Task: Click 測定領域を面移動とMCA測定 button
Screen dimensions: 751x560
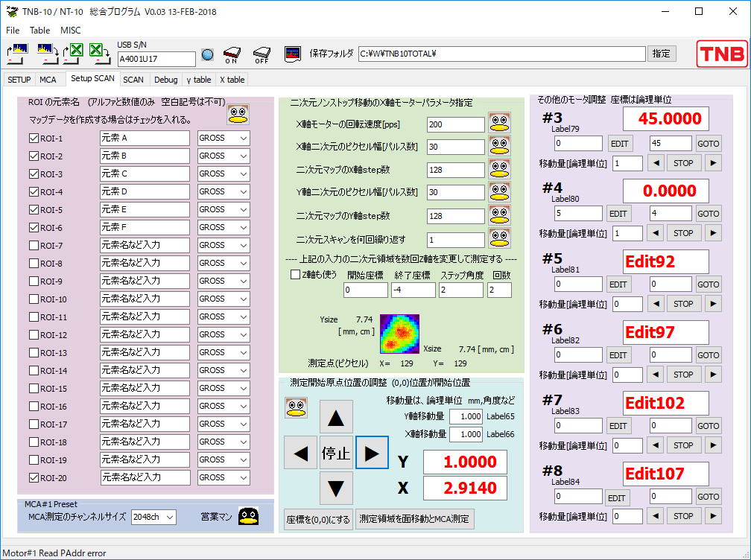Action: click(x=414, y=519)
